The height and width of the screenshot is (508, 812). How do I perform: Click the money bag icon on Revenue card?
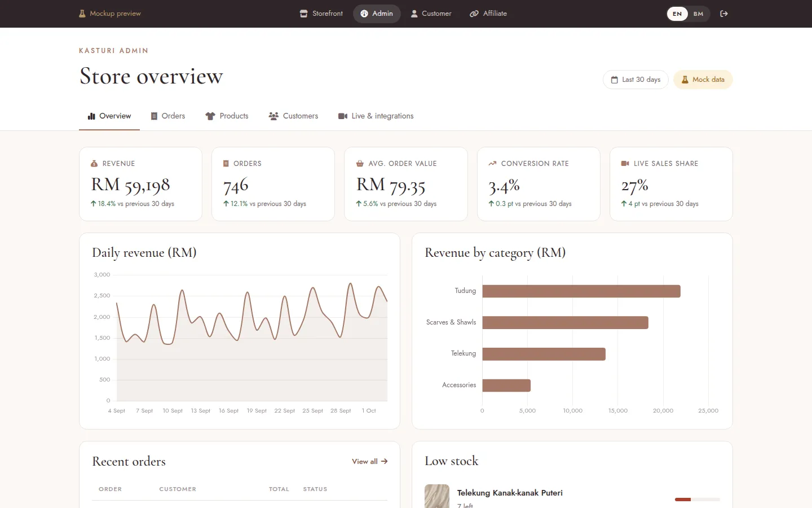94,164
